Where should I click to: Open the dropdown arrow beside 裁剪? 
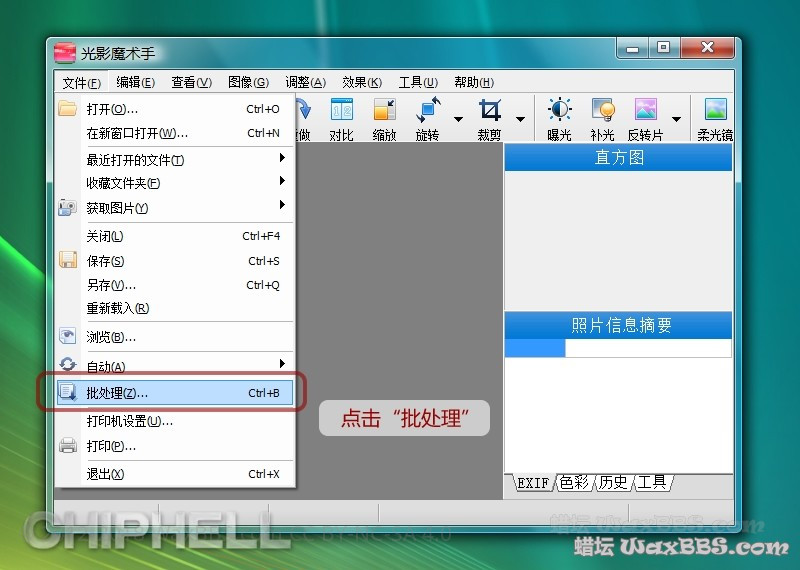tap(520, 119)
